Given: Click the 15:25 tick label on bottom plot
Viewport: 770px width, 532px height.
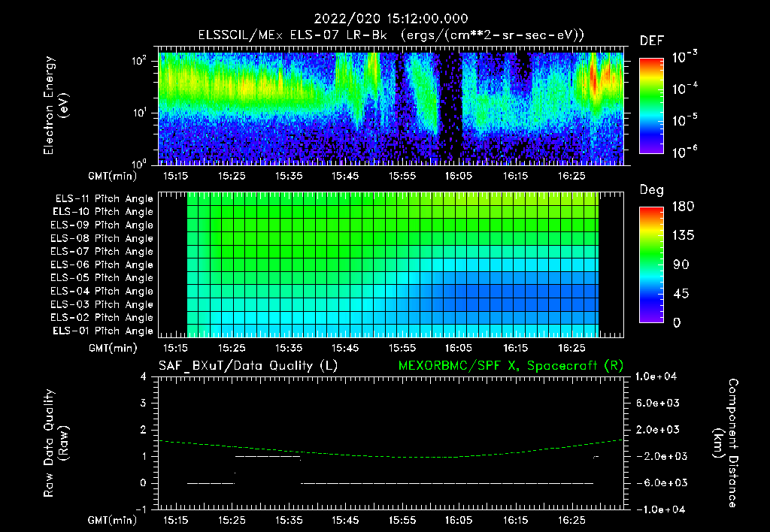Looking at the screenshot, I should pyautogui.click(x=232, y=520).
